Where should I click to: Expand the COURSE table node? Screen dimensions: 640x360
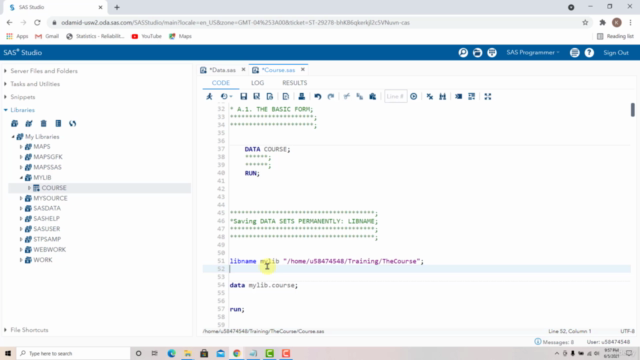[29, 188]
